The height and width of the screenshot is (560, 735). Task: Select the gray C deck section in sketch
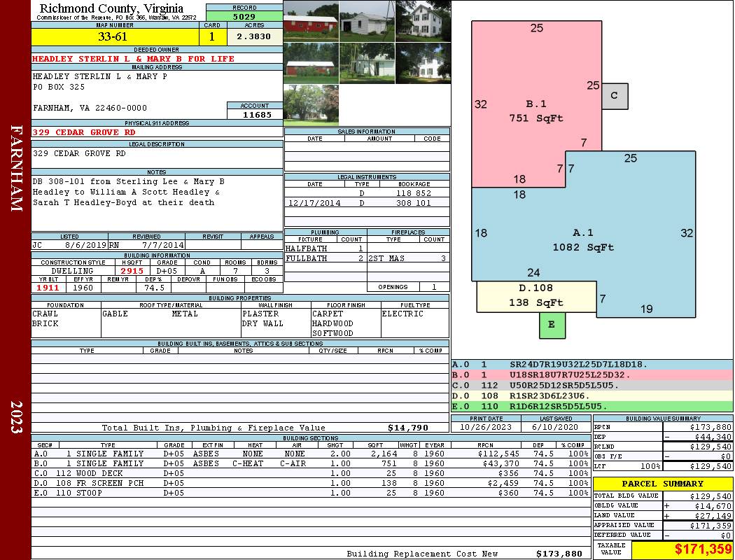pyautogui.click(x=615, y=96)
